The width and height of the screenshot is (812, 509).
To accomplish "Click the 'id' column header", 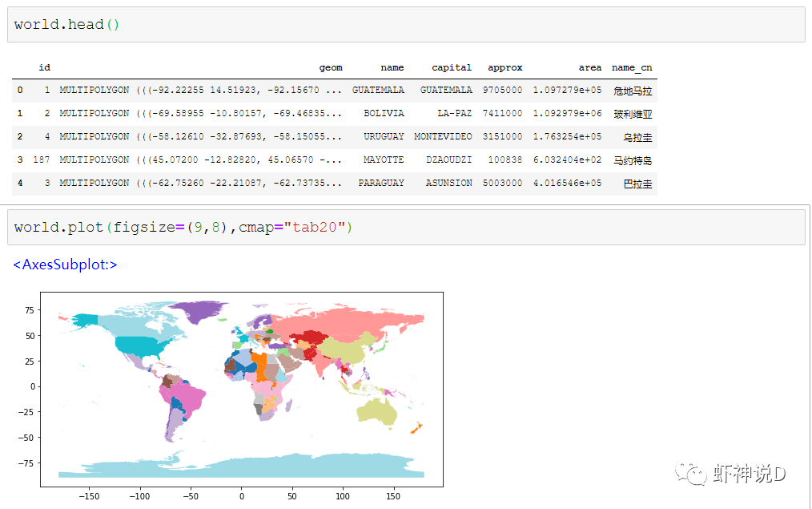I will (45, 67).
